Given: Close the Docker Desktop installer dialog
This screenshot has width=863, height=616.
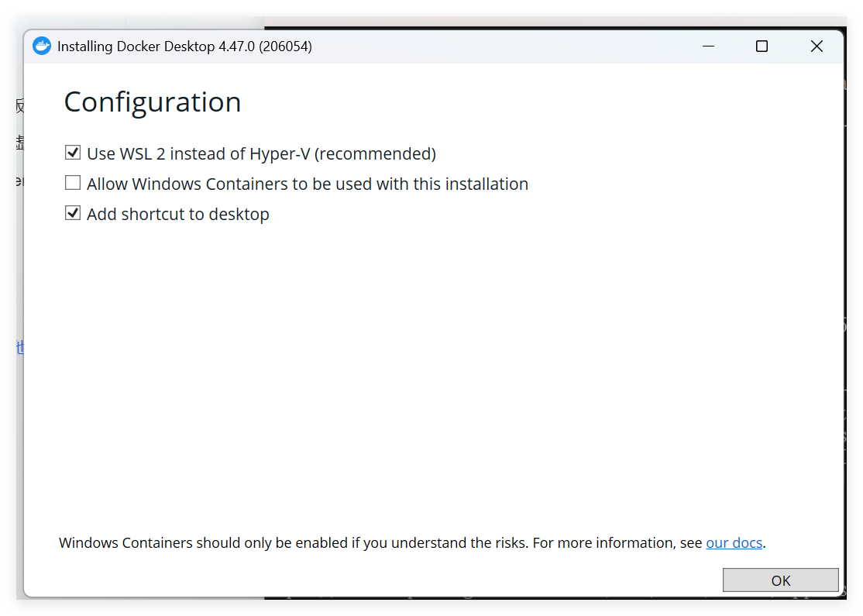Looking at the screenshot, I should 817,46.
